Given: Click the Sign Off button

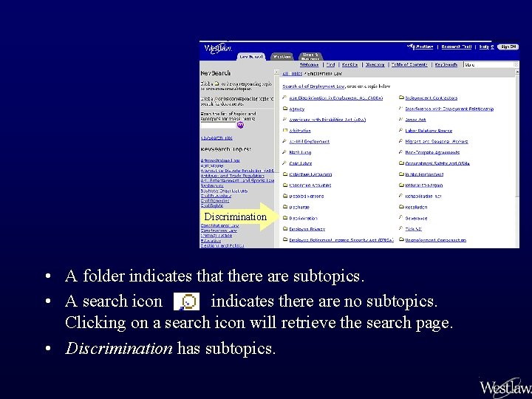Looking at the screenshot, I should 508,47.
